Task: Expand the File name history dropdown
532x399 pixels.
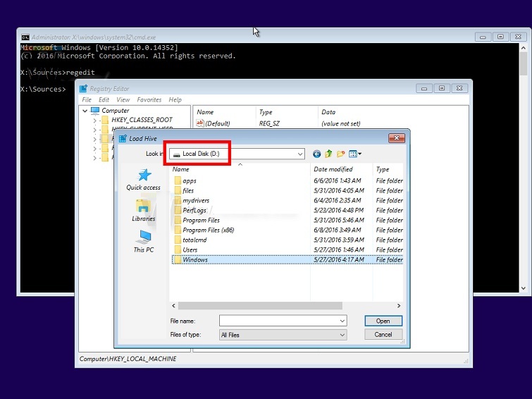Action: [x=342, y=321]
